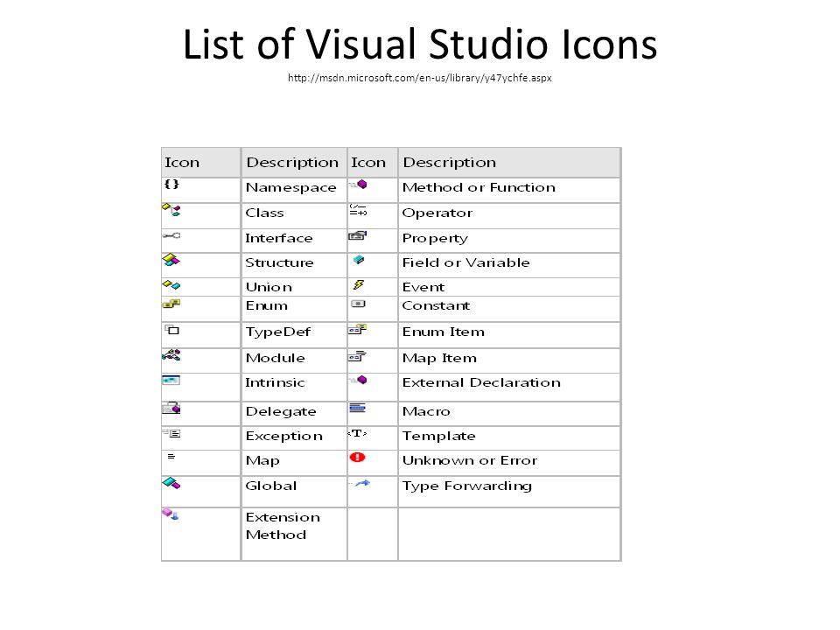The width and height of the screenshot is (840, 630).
Task: Click the red Unknown or Error icon
Action: coord(357,457)
